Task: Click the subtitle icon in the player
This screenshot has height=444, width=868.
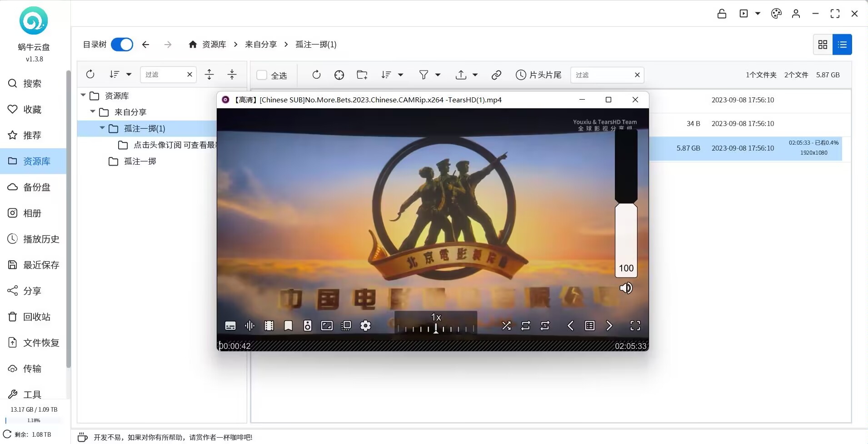Action: pos(230,326)
